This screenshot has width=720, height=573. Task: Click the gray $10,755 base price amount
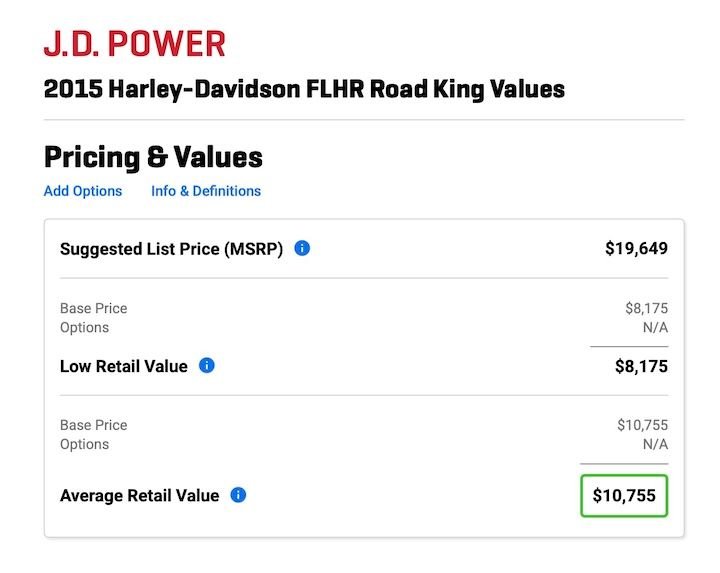[642, 425]
